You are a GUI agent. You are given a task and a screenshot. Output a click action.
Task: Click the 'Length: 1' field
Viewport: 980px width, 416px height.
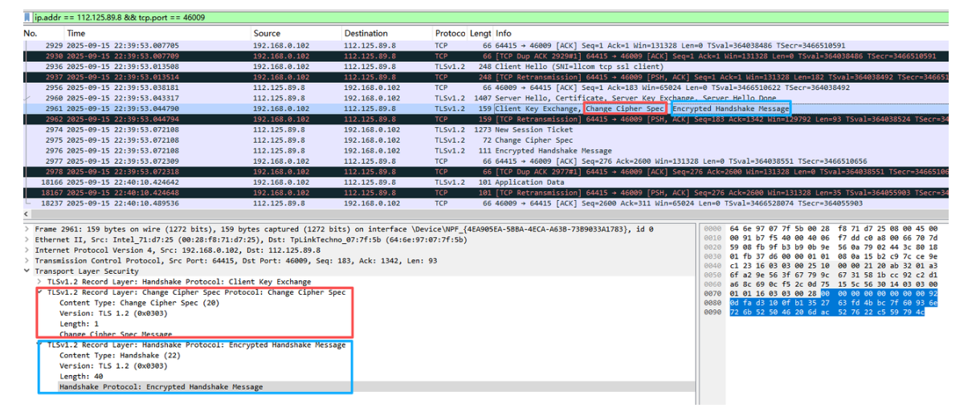click(80, 324)
